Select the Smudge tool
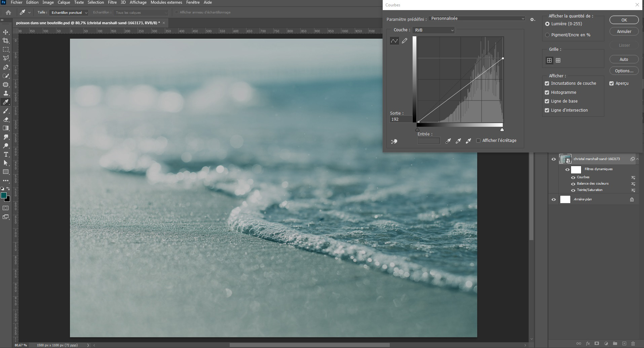 click(6, 137)
